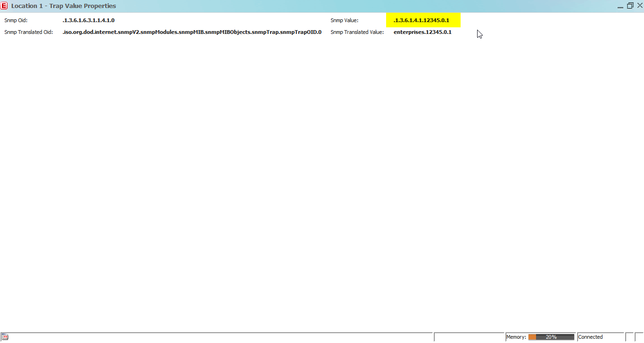This screenshot has height=343, width=644.
Task: Click the Snmp Translated Oid label
Action: [28, 32]
